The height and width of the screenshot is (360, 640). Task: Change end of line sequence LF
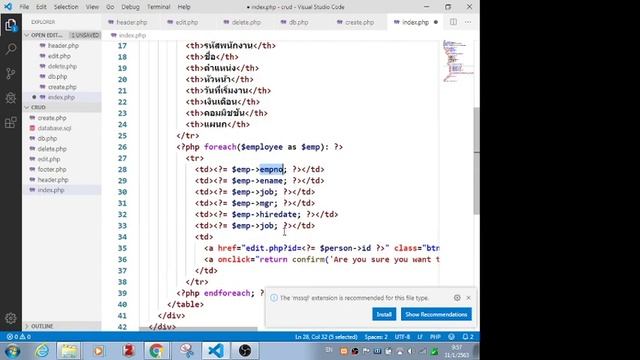point(420,337)
